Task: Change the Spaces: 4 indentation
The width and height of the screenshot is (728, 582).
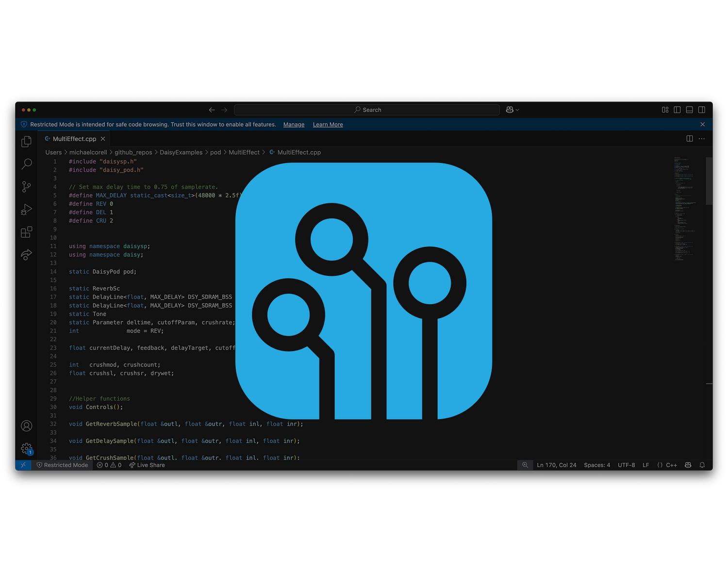Action: tap(597, 465)
